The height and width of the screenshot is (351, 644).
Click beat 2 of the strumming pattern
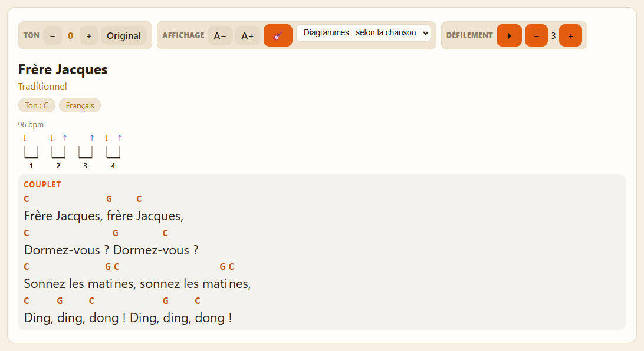[58, 152]
